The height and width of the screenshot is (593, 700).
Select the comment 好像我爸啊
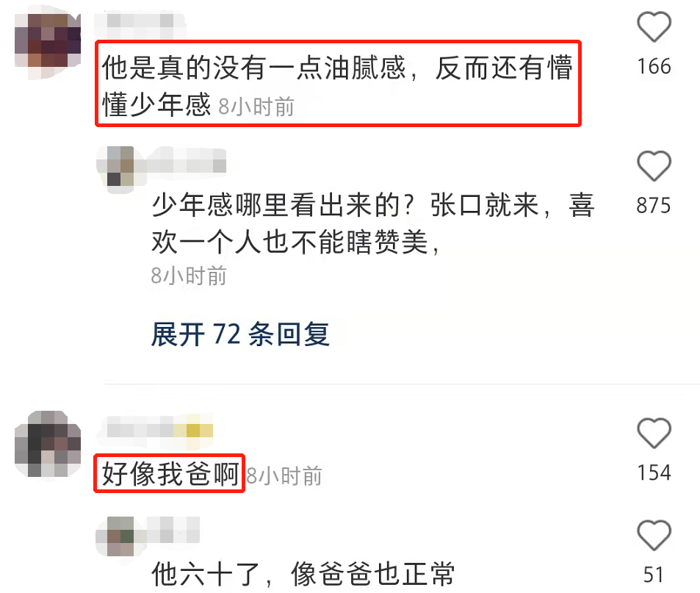[170, 474]
